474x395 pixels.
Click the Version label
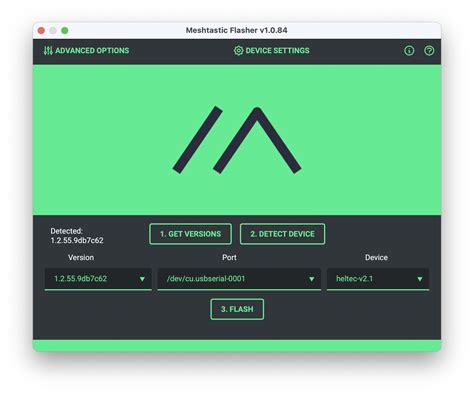(81, 258)
